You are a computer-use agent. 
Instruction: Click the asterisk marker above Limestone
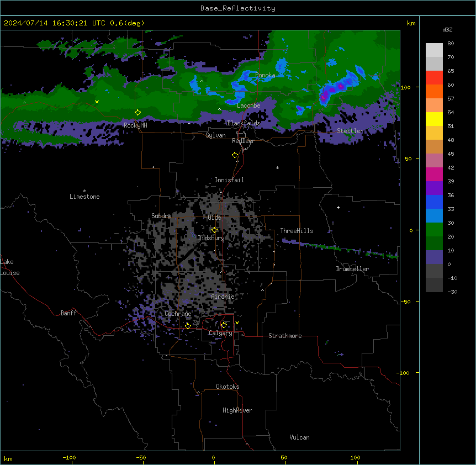[x=84, y=191]
